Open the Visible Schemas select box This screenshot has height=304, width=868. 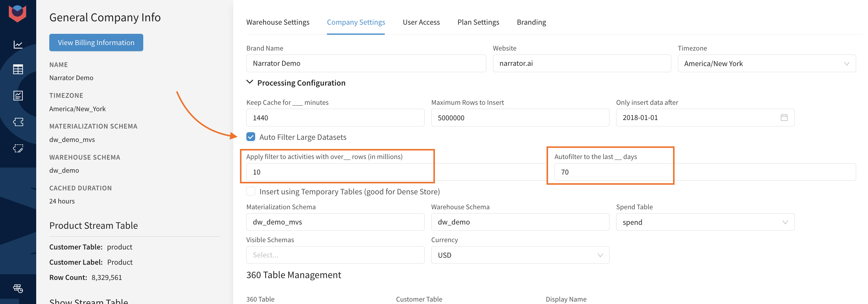point(335,255)
